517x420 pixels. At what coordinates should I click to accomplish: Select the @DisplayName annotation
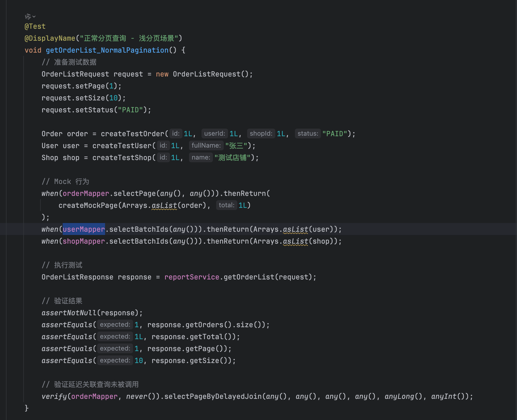coord(50,38)
